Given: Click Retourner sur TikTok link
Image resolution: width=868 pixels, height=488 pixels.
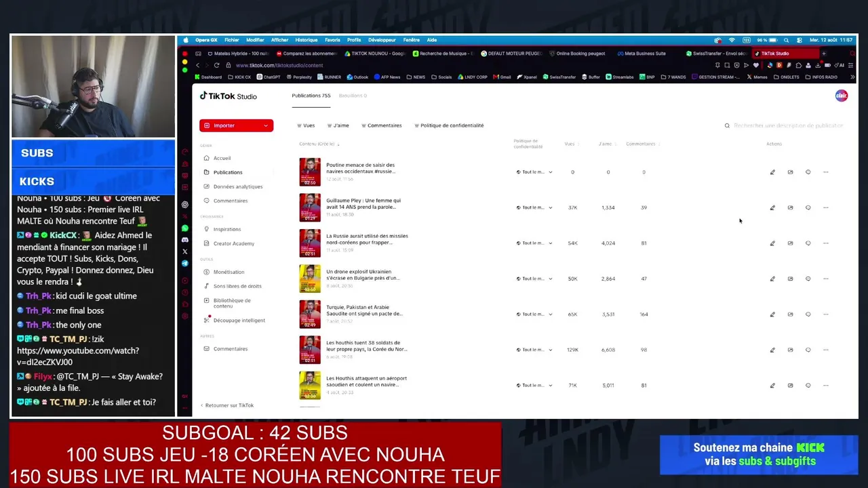Looking at the screenshot, I should pos(226,405).
